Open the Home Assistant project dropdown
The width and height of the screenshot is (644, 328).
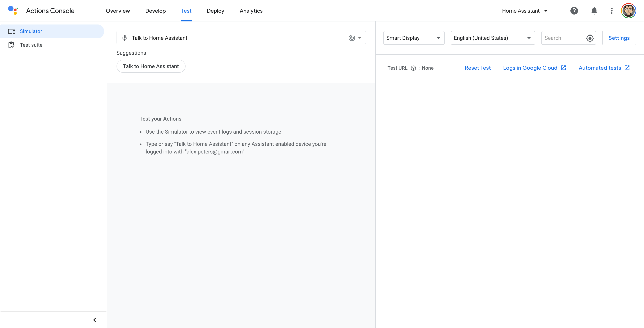(525, 11)
